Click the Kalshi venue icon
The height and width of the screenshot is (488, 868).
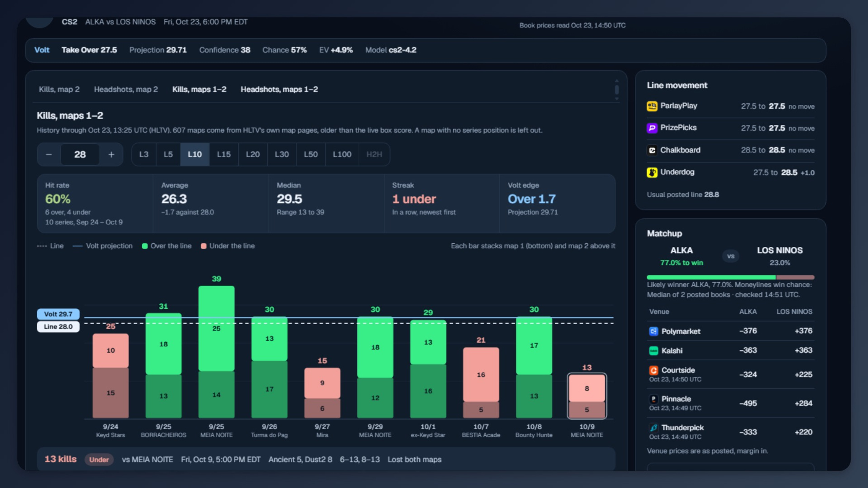coord(653,351)
